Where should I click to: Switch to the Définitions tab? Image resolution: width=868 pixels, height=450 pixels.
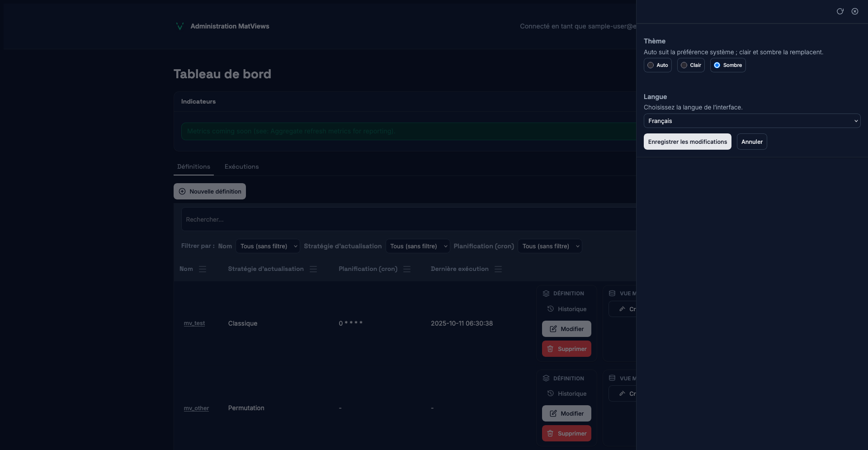coord(193,166)
